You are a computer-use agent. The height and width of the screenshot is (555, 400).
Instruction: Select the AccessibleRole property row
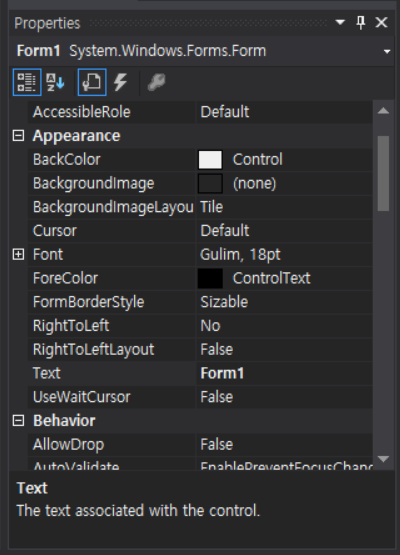coord(200,112)
